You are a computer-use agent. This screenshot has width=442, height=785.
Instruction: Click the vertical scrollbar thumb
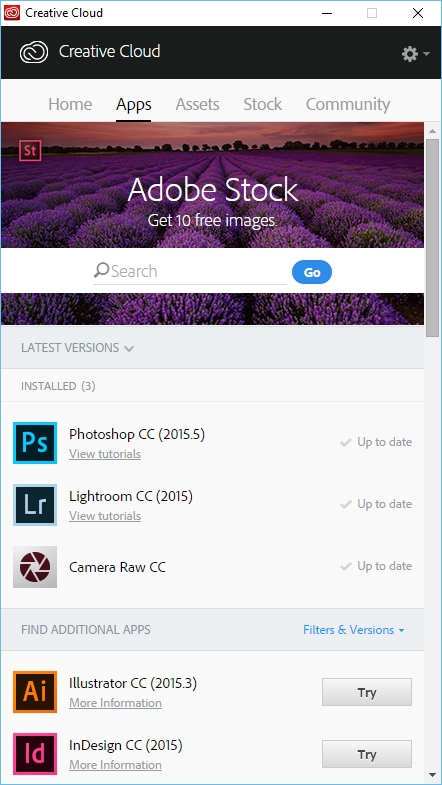pyautogui.click(x=432, y=238)
